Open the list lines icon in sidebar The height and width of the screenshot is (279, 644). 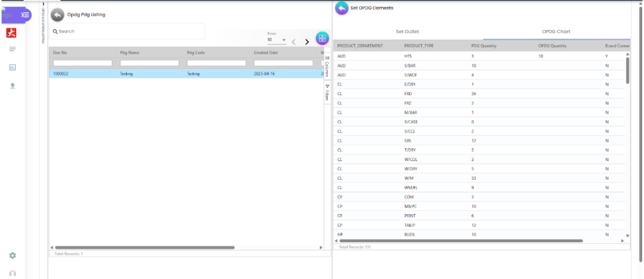click(12, 49)
